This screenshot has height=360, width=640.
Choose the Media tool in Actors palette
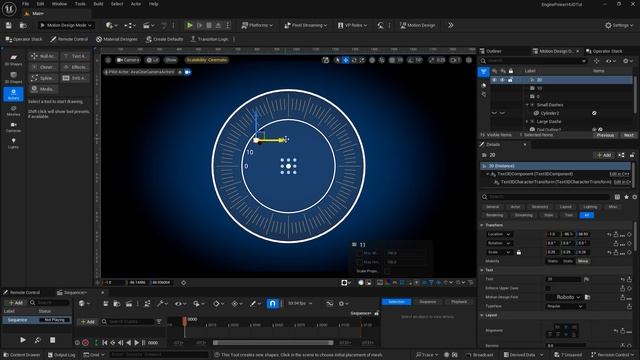43,89
